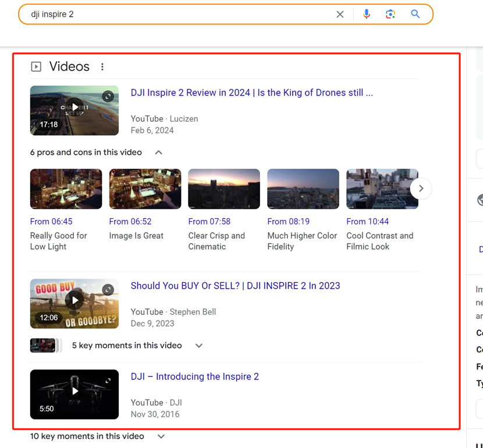Select From 10:44 Cool Contrast moment thumbnail
Image resolution: width=483 pixels, height=448 pixels.
pyautogui.click(x=382, y=189)
